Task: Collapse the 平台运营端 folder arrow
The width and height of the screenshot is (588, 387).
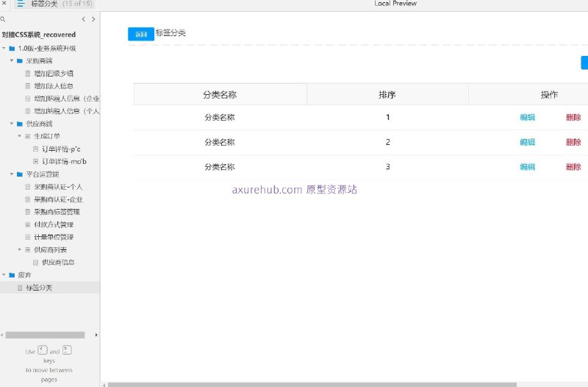Action: pos(12,174)
